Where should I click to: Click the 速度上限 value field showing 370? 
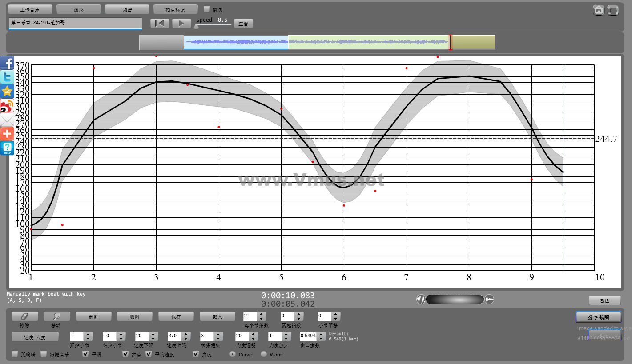tap(175, 336)
